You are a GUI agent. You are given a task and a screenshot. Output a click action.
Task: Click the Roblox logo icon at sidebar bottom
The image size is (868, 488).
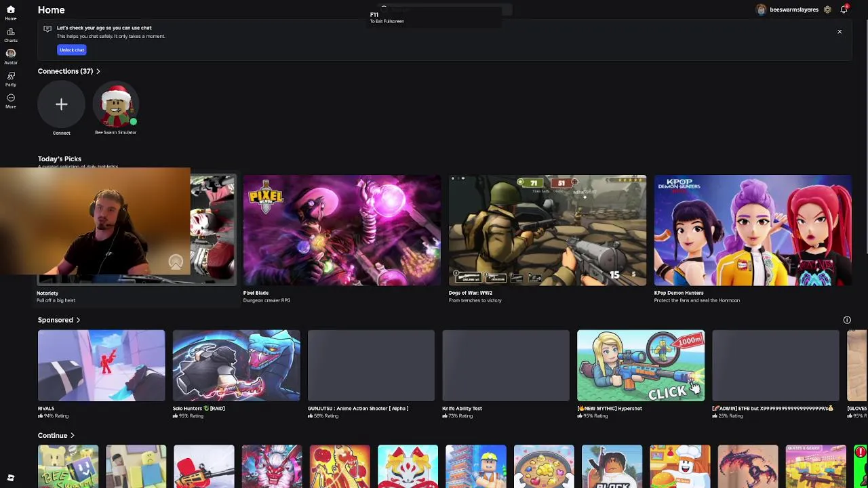tap(11, 478)
